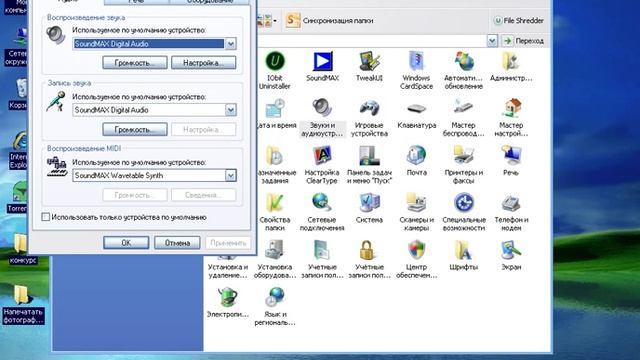Expand the sound recording device dropdown
The height and width of the screenshot is (360, 640).
pyautogui.click(x=231, y=110)
